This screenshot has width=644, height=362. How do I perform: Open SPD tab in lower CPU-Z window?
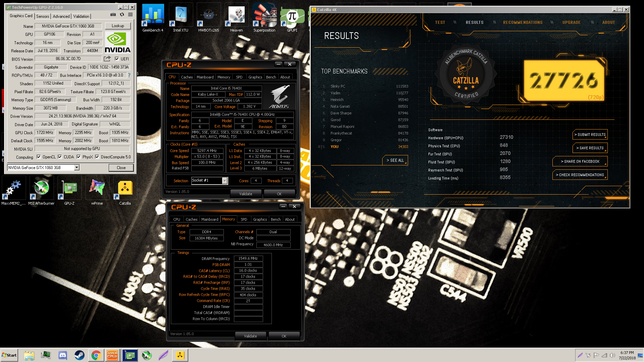(x=244, y=219)
